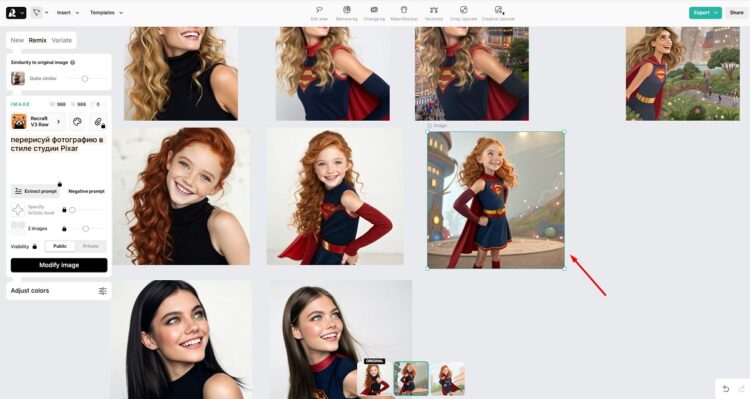
Task: Click the Vectorize tool
Action: 434,13
